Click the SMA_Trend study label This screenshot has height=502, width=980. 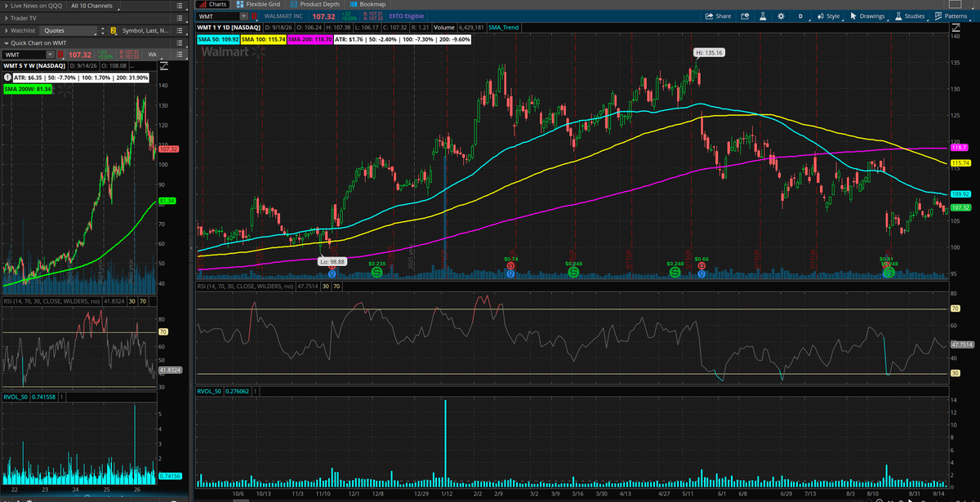tap(503, 28)
